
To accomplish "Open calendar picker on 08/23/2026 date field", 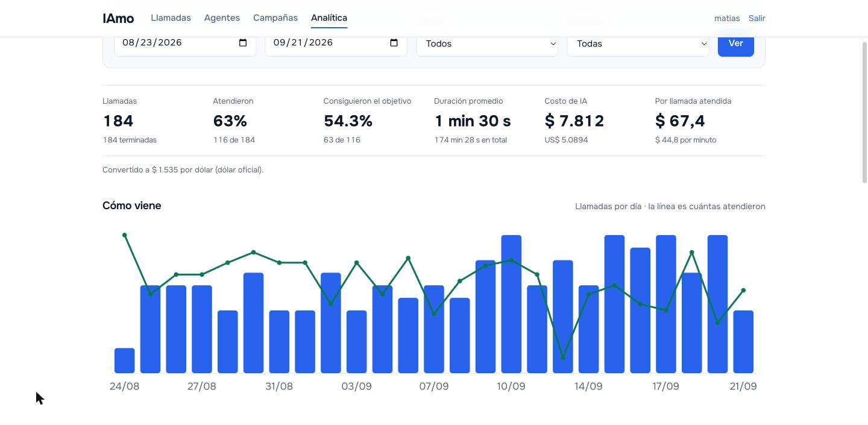I will 243,43.
